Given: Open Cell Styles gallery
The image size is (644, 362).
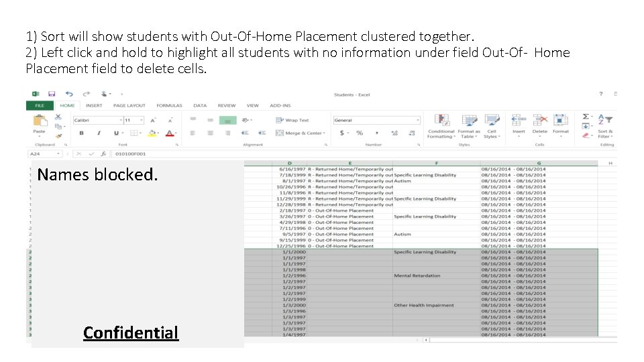Looking at the screenshot, I should [492, 127].
